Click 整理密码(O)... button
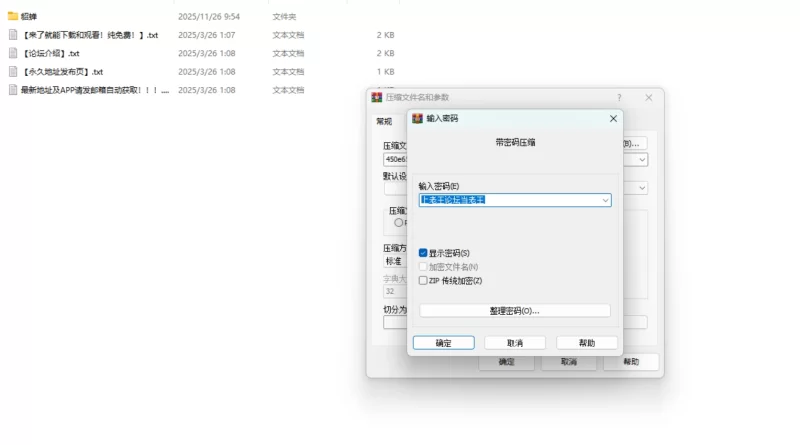800x445 pixels. point(515,310)
